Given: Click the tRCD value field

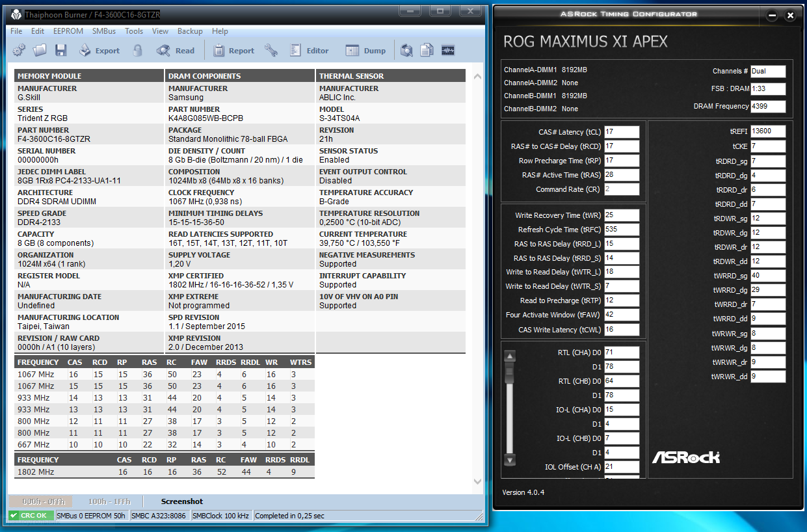Looking at the screenshot, I should (622, 146).
